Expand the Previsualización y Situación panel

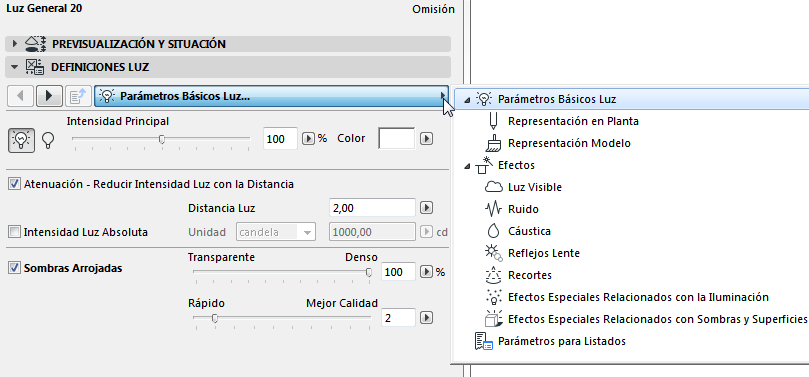[x=15, y=44]
